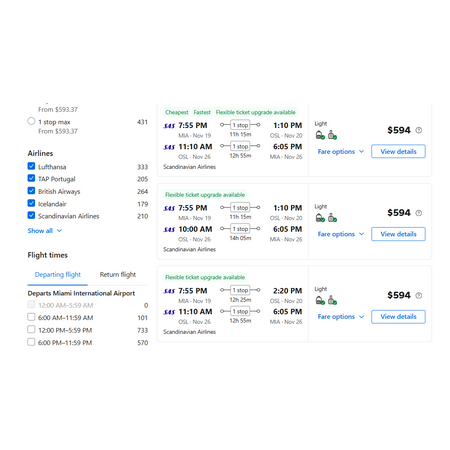Click personal item bag icon in third result
This screenshot has height=450, width=450.
320,300
